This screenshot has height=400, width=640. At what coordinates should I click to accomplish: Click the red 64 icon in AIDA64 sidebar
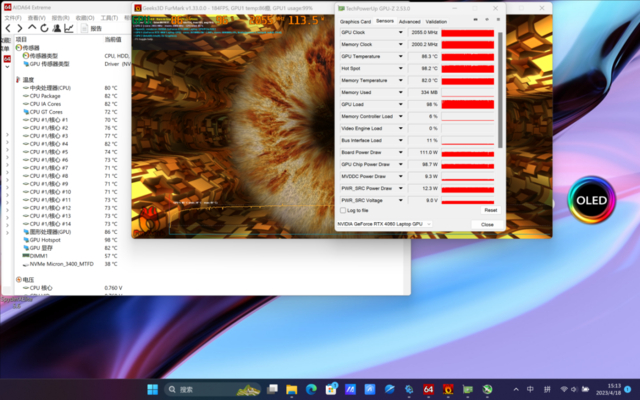[x=7, y=59]
